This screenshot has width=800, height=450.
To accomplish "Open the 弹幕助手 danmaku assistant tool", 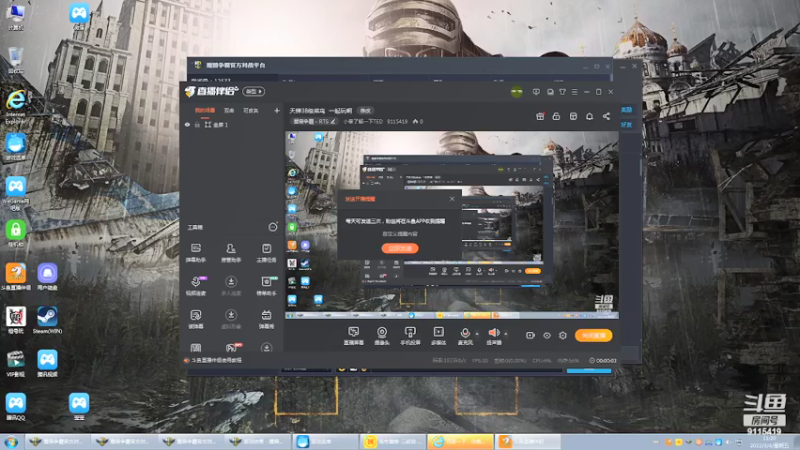I will click(x=196, y=253).
